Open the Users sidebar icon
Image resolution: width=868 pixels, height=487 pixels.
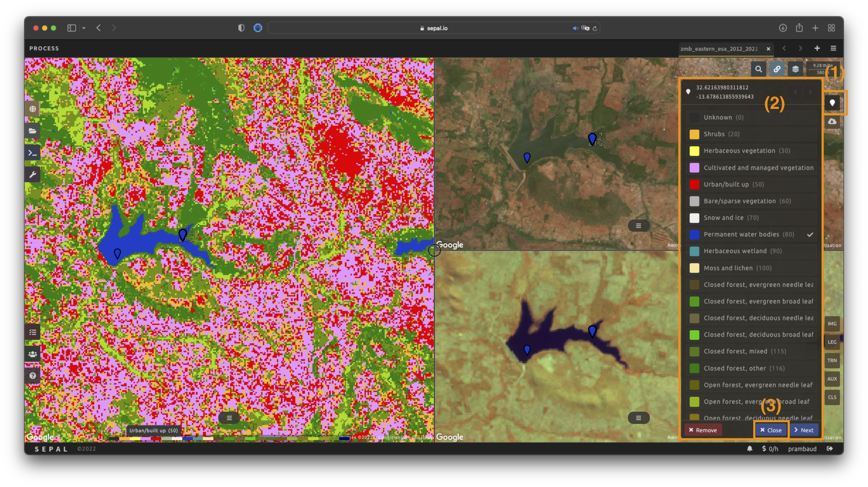coord(32,354)
